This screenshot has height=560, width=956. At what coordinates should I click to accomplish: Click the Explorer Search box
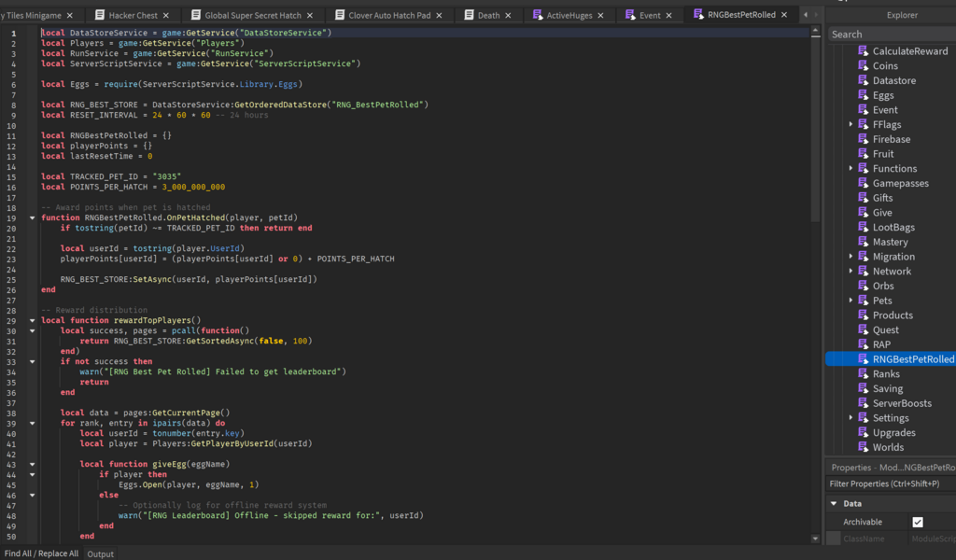(891, 35)
